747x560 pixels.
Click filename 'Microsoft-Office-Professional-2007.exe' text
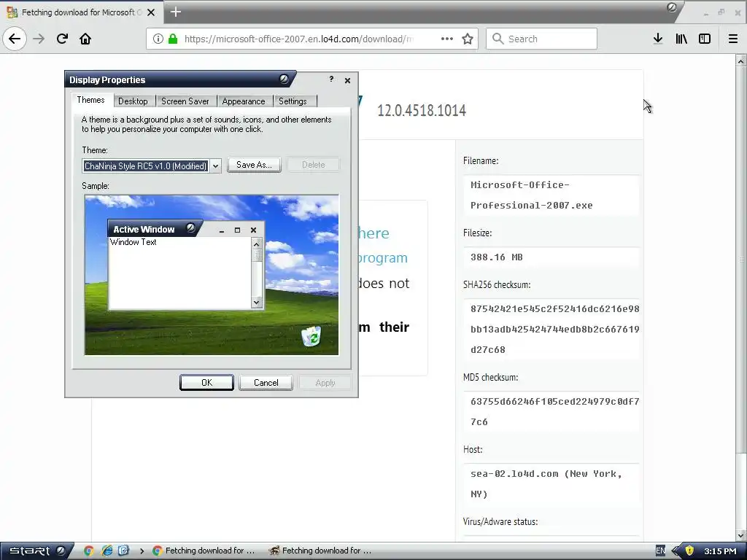532,195
